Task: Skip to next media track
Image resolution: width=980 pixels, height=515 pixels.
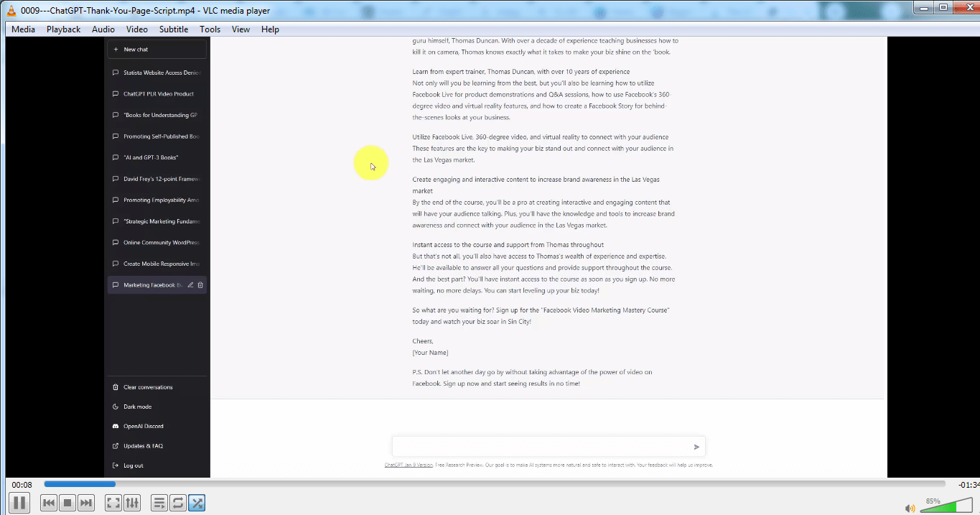Action: 85,503
